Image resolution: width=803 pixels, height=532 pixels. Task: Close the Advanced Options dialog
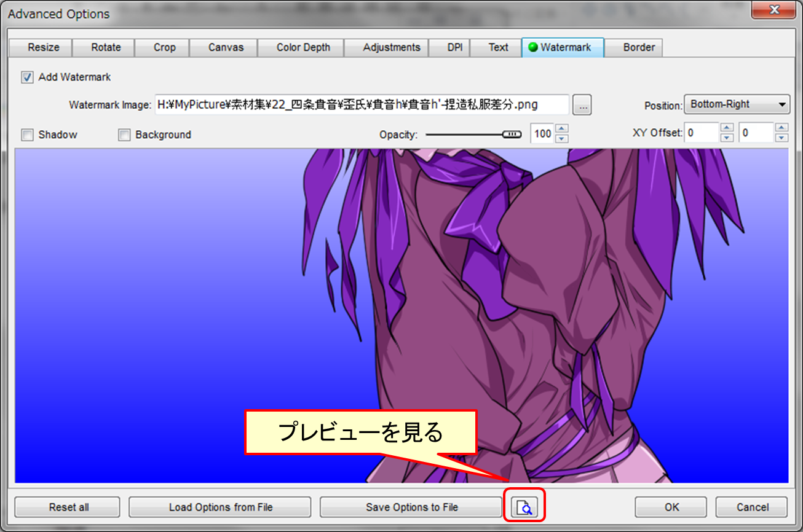pos(774,9)
